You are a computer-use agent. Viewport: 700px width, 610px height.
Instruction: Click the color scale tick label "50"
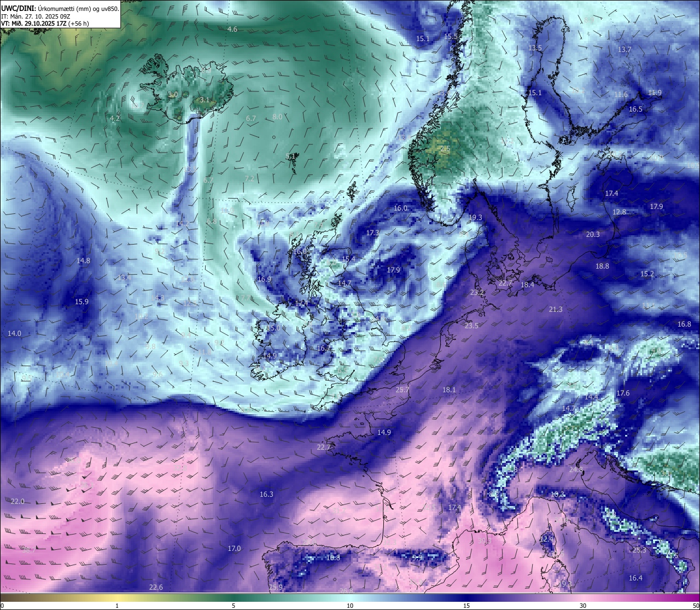pyautogui.click(x=696, y=606)
